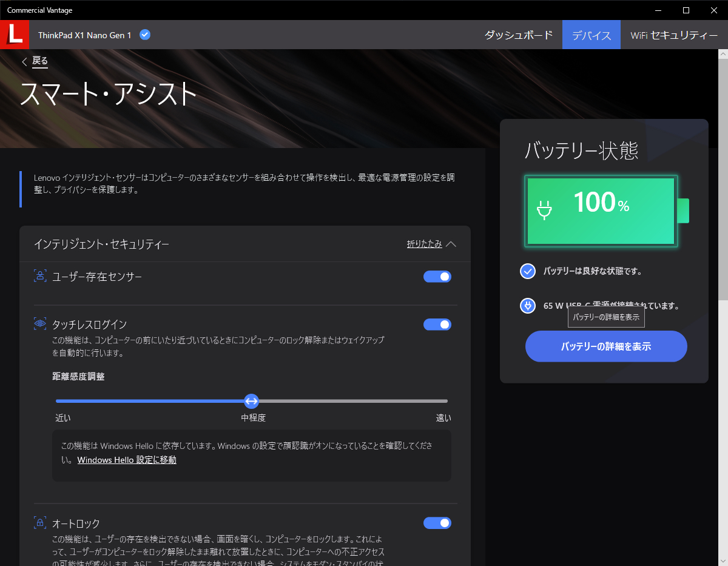This screenshot has width=728, height=566.
Task: Collapse the インテリジェント・セキュリティー section
Action: coord(431,244)
